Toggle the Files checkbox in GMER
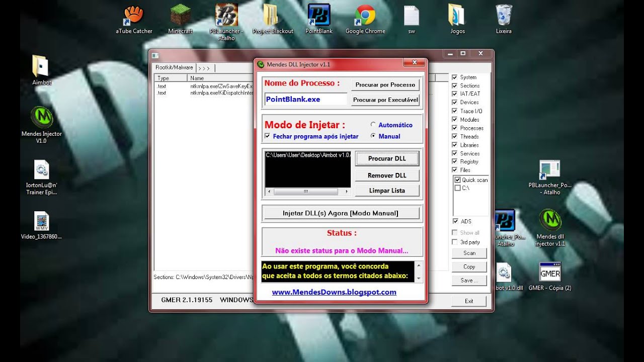Screen dimensions: 644x362 455,170
